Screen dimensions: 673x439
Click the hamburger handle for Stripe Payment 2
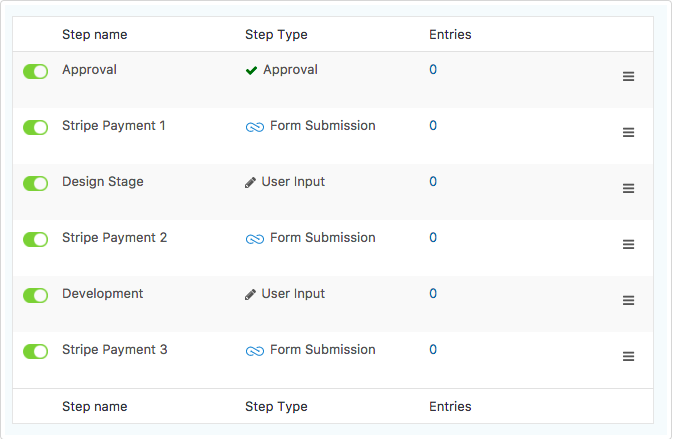pyautogui.click(x=628, y=244)
